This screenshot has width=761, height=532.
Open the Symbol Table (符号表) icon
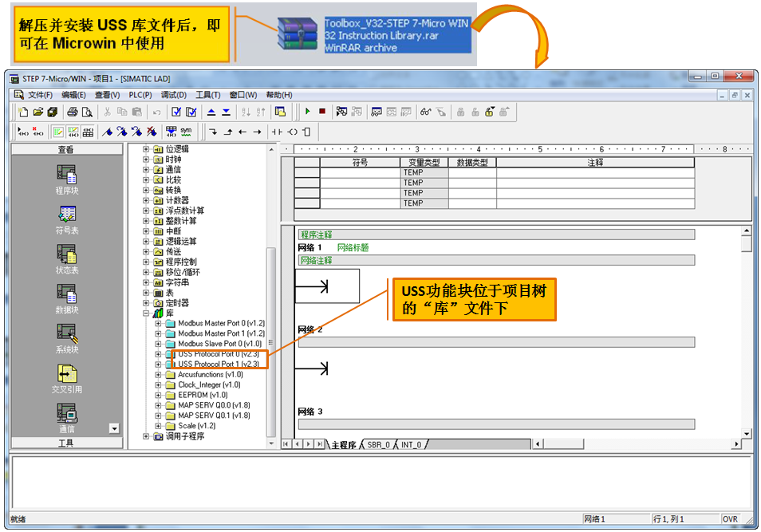point(66,214)
